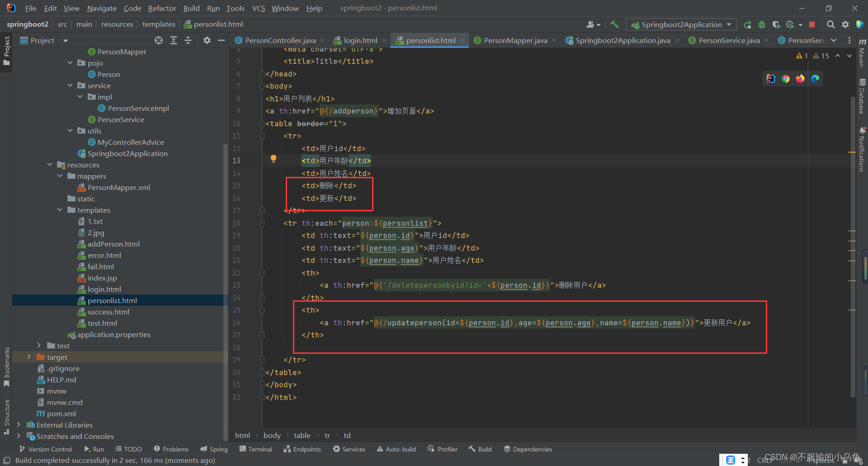Open the Database tool window
The width and height of the screenshot is (868, 466).
(x=862, y=96)
